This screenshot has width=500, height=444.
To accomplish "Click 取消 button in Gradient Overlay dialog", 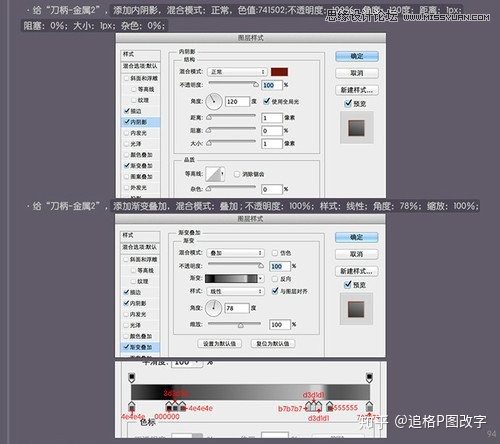I will [x=356, y=254].
